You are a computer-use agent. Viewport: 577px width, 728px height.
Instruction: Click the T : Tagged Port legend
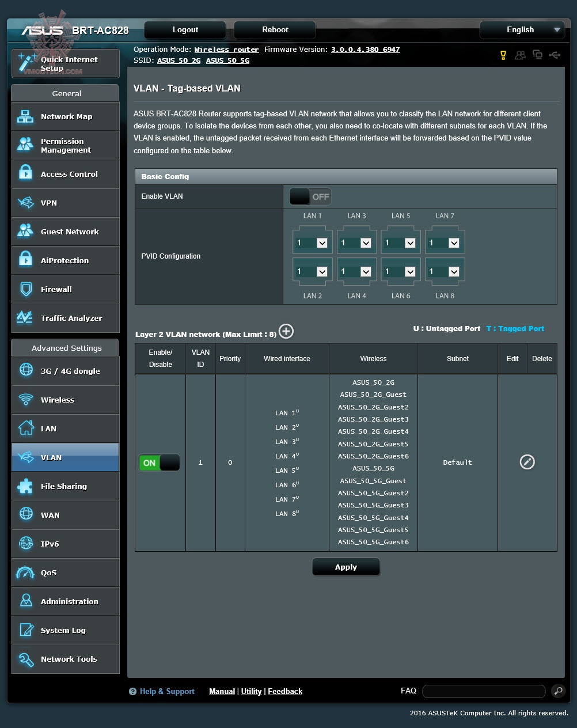tap(515, 328)
